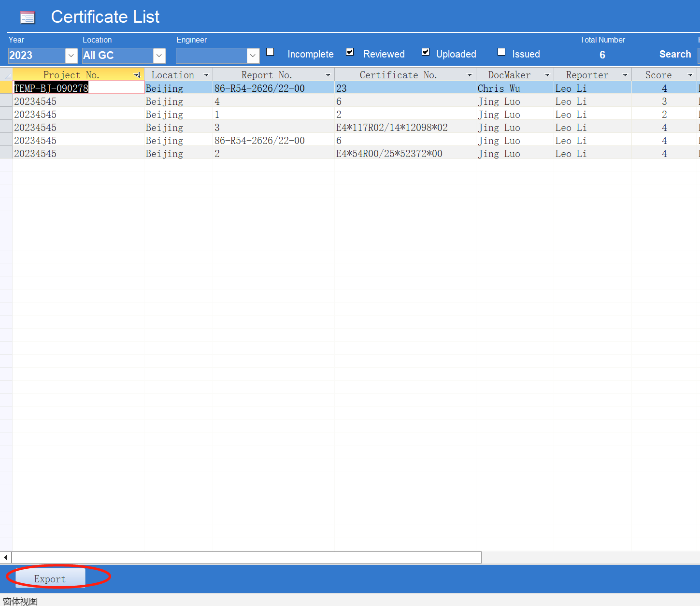Click Certificate No. cell 23
The image size is (700, 606).
(405, 88)
